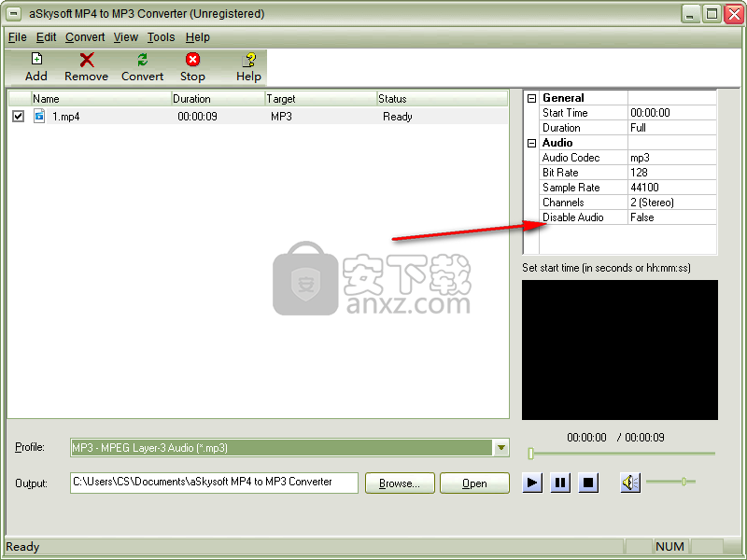747x560 pixels.
Task: Click the 1.mp4 file icon
Action: (x=39, y=116)
